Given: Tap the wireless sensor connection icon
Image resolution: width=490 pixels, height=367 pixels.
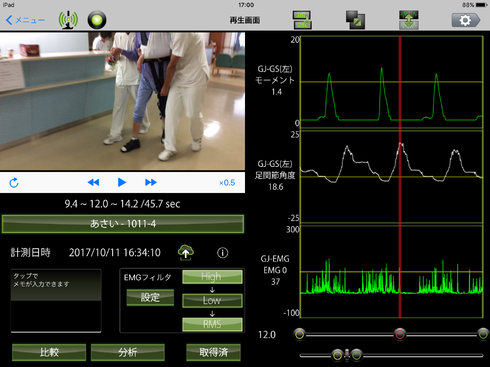Looking at the screenshot, I should tap(68, 20).
